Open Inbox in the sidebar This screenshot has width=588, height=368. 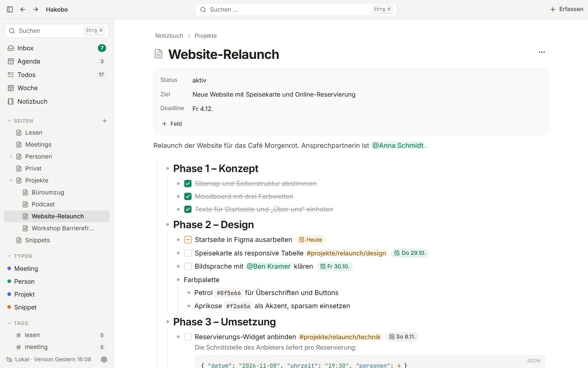pyautogui.click(x=57, y=48)
